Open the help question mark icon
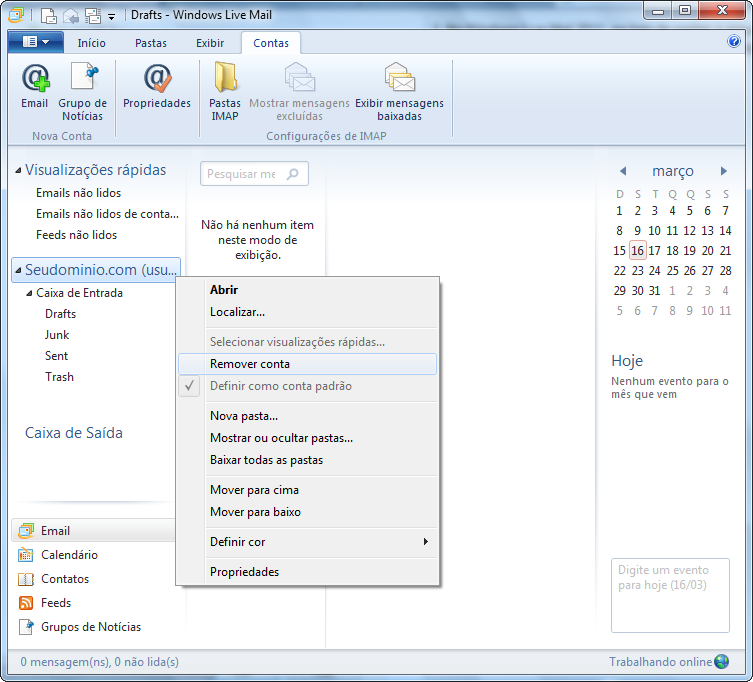The image size is (753, 682). (734, 42)
